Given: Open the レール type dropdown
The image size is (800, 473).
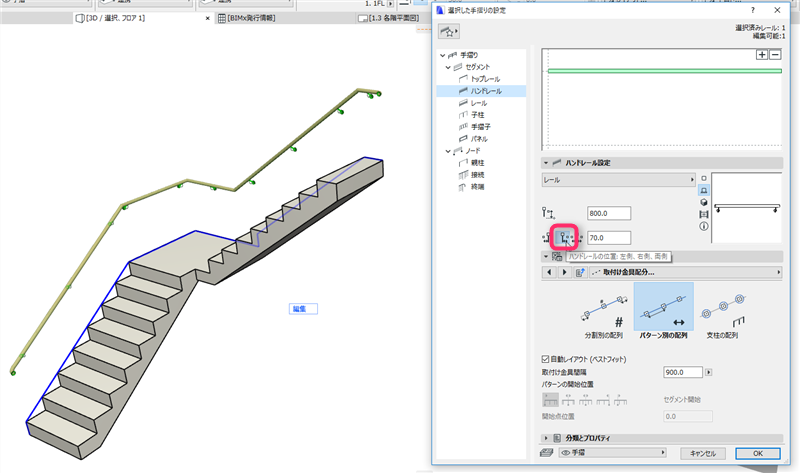Looking at the screenshot, I should click(618, 180).
